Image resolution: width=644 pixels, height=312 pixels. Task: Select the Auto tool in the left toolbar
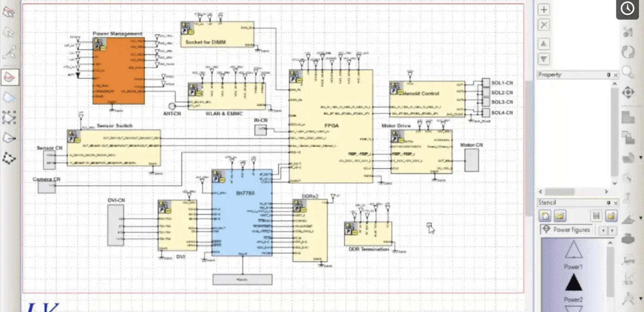(9, 78)
